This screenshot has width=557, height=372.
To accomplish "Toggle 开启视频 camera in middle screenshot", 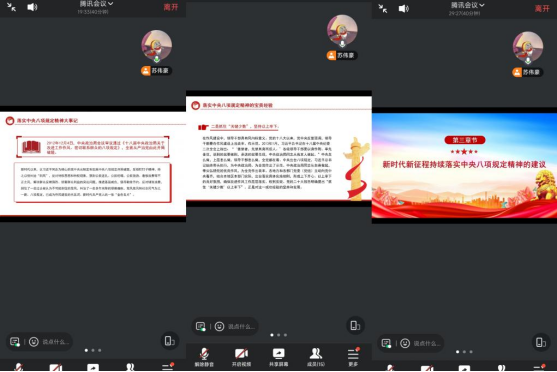I will [241, 357].
